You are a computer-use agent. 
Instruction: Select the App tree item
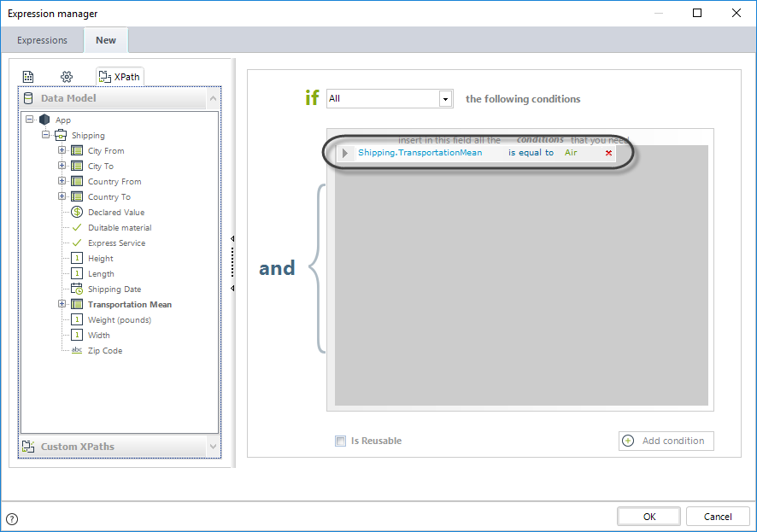pos(62,120)
